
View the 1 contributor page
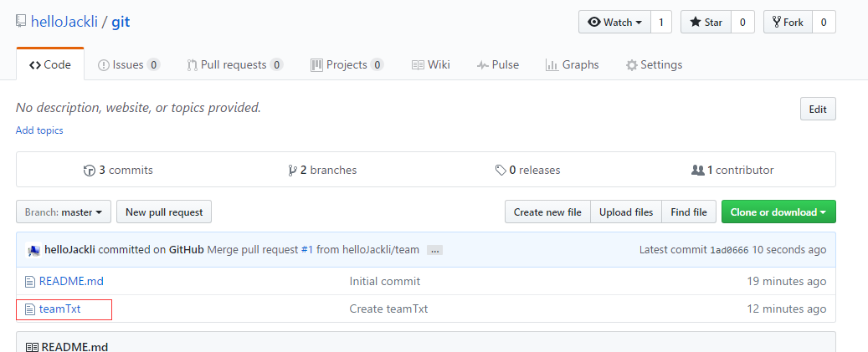(732, 171)
